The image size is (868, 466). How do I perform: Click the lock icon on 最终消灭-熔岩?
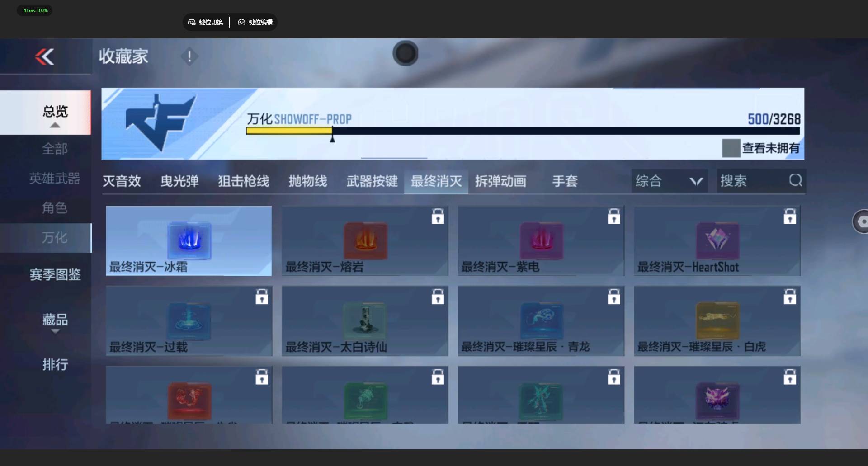pyautogui.click(x=438, y=217)
